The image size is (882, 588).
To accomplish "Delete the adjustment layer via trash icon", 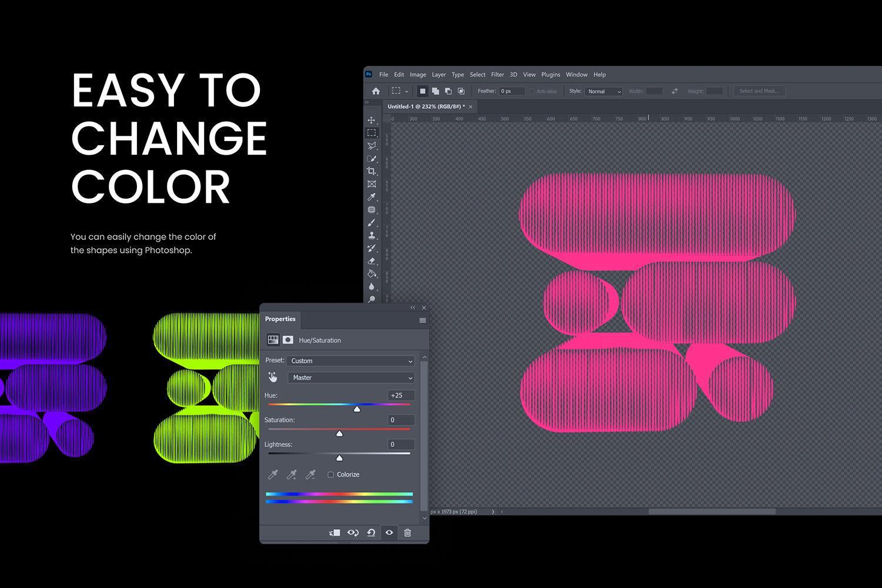I will click(409, 533).
